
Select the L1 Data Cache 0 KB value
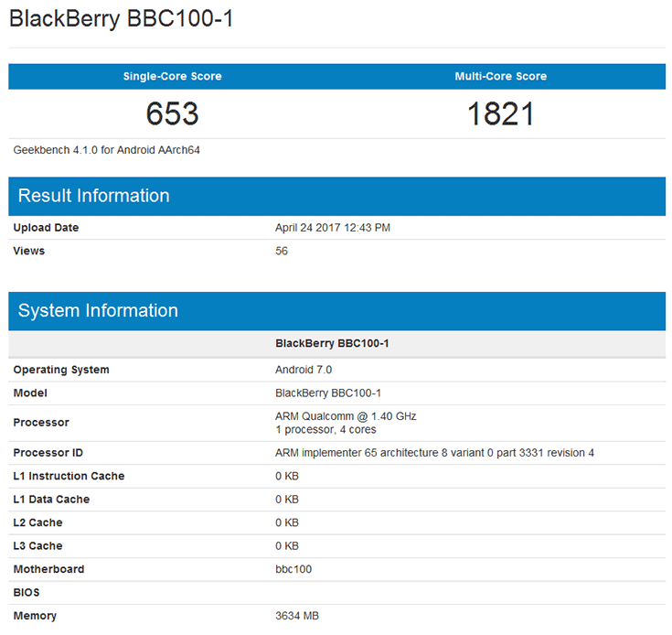coord(287,500)
